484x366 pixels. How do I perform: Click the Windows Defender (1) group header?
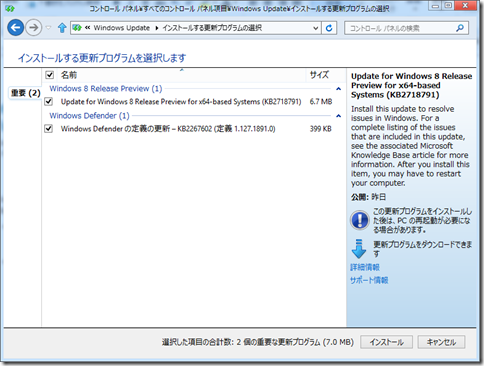(x=89, y=116)
